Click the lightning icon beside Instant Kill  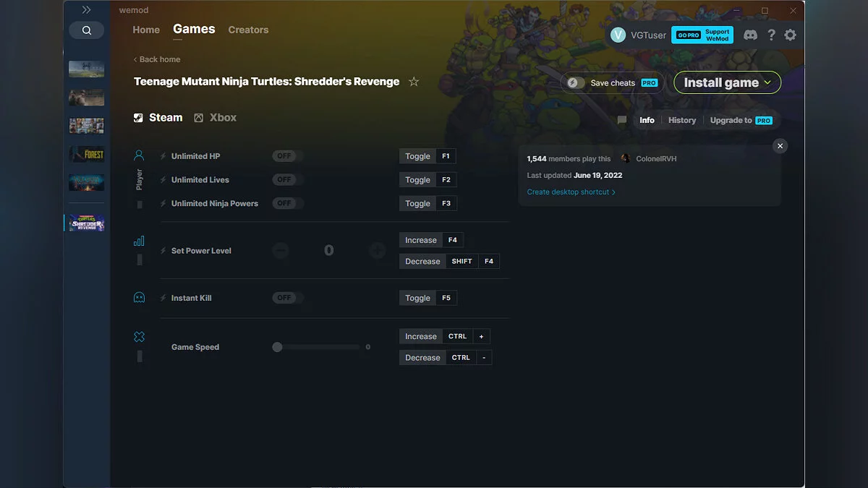pos(163,298)
